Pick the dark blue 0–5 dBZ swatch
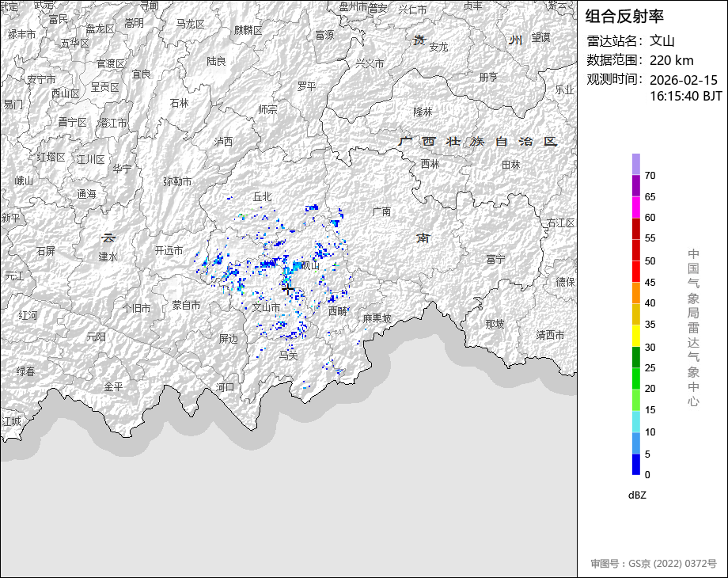728x578 pixels. pos(636,465)
